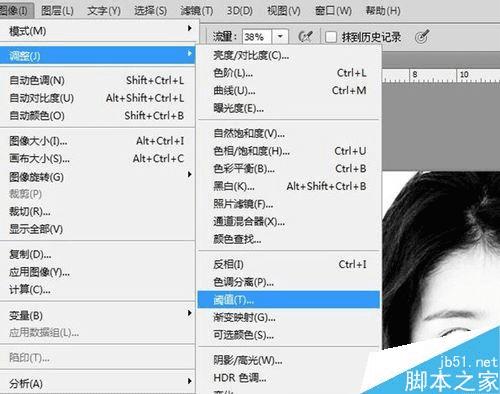Click the tablet pressure icon

click(x=422, y=37)
